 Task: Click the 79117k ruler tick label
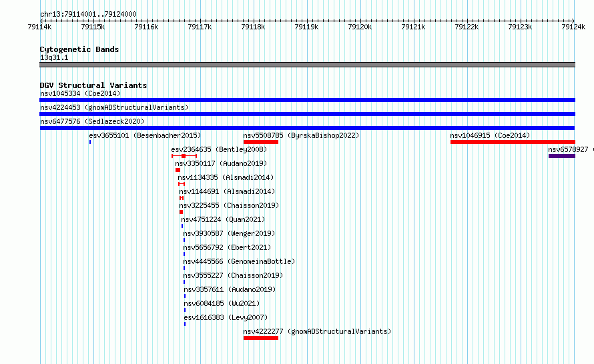(200, 27)
